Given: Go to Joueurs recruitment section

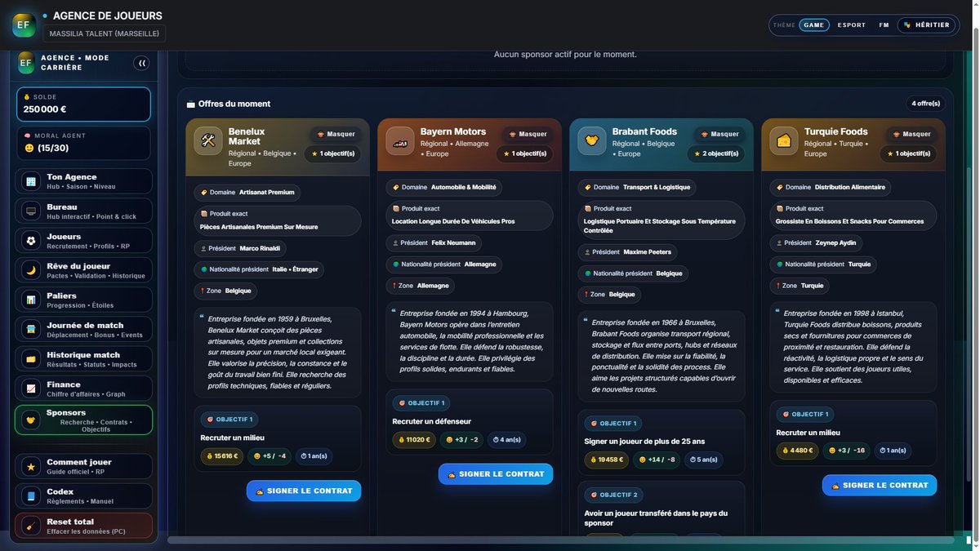Looking at the screenshot, I should click(83, 241).
